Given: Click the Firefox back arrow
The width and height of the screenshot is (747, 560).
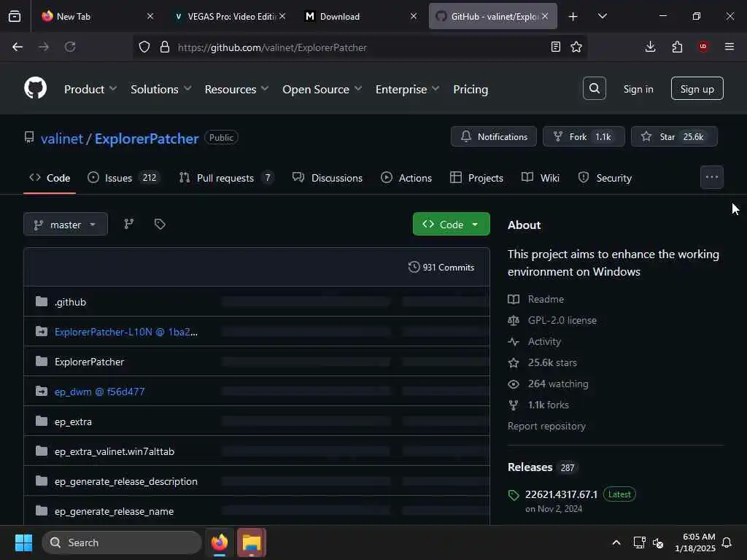Looking at the screenshot, I should (18, 47).
